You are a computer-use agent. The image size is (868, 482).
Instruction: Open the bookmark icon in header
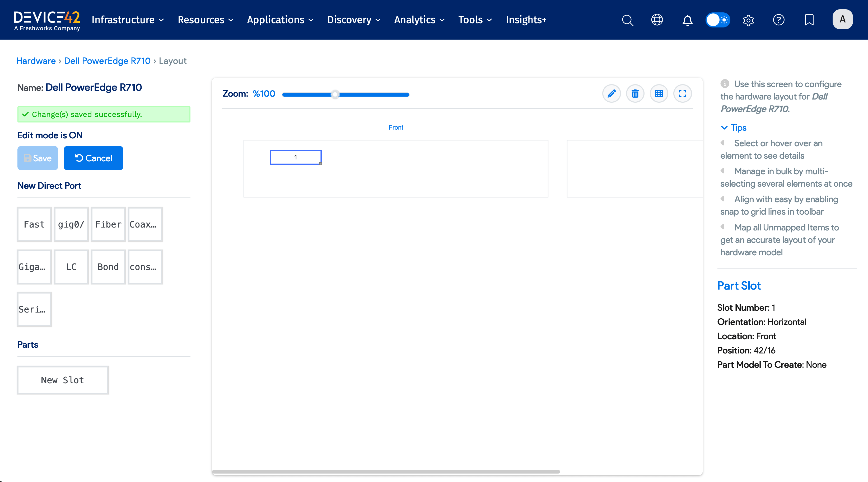point(809,20)
